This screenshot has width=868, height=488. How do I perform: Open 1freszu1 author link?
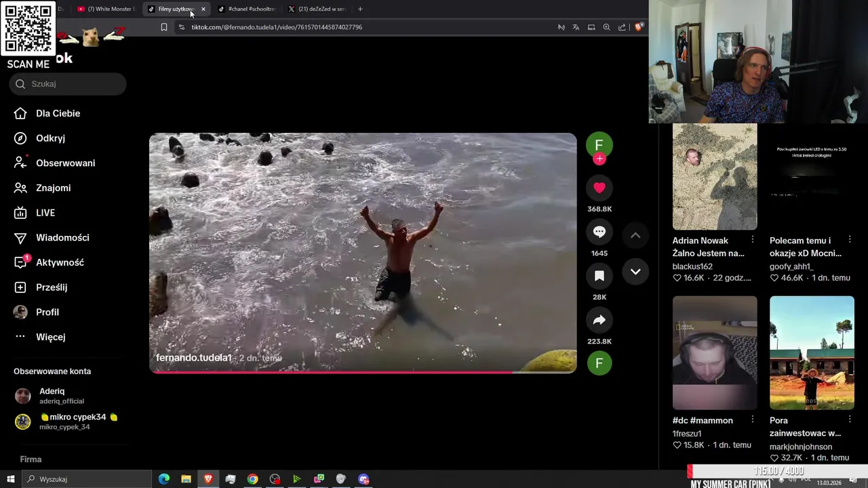coord(687,433)
